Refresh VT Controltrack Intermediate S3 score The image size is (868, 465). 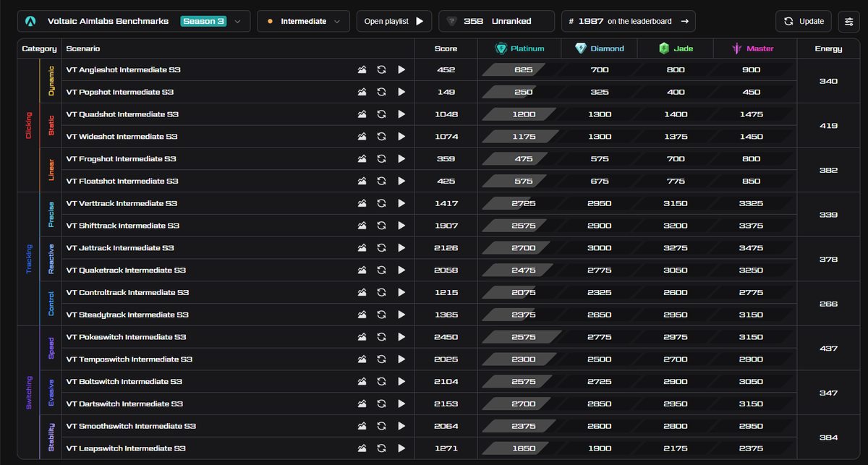(x=381, y=293)
